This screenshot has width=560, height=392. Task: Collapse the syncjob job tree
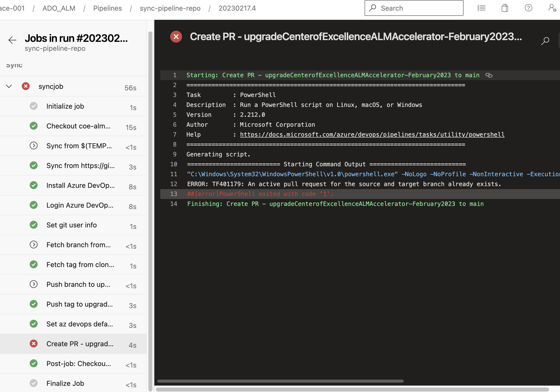[x=9, y=86]
